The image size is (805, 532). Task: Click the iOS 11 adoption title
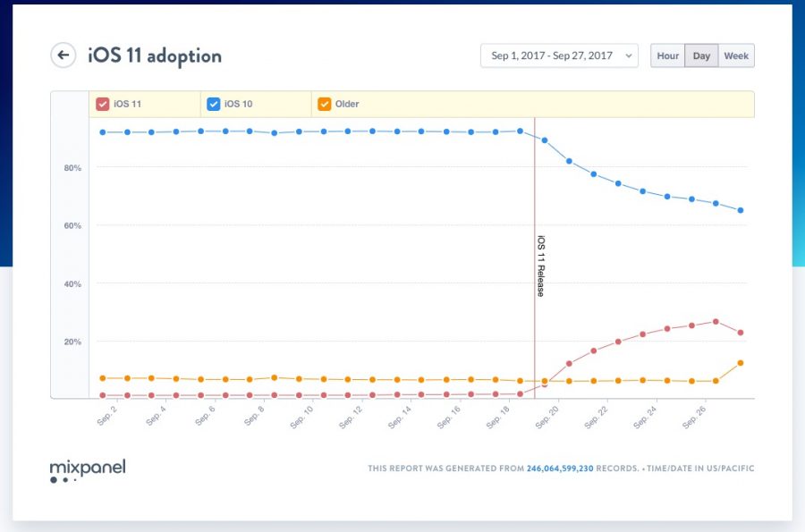point(155,55)
